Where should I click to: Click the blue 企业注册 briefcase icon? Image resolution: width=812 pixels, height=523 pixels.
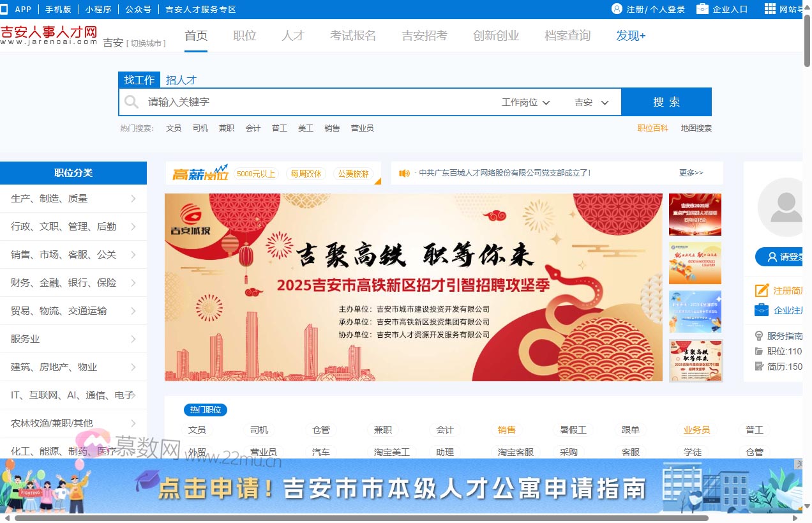pyautogui.click(x=760, y=310)
